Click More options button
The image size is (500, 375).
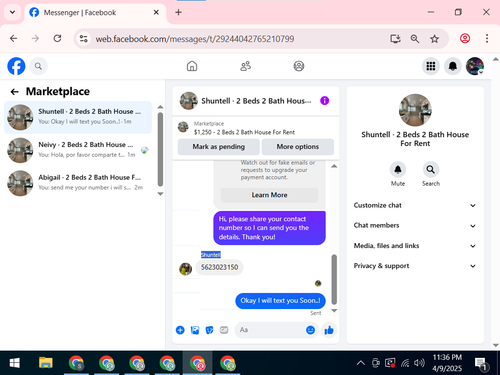(x=298, y=147)
